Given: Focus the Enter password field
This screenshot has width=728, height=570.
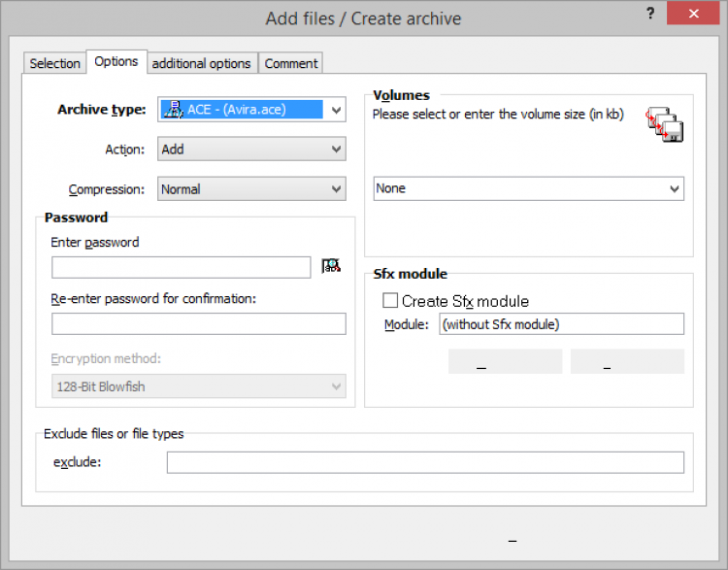Looking at the screenshot, I should [181, 267].
